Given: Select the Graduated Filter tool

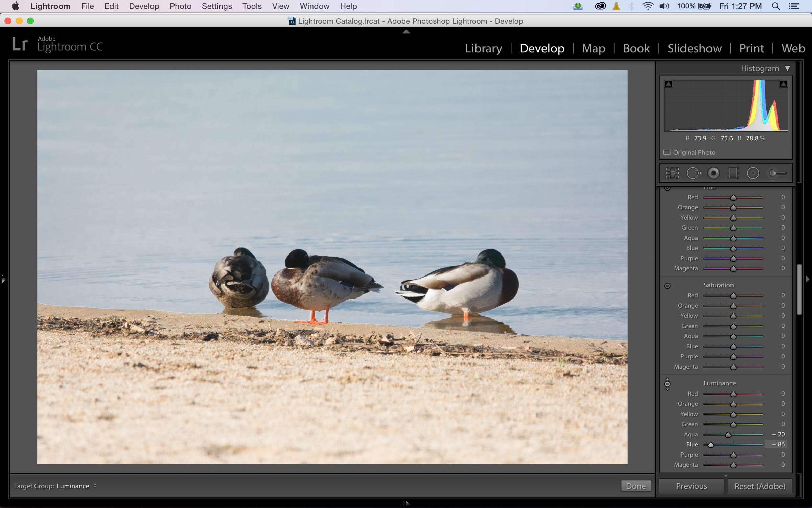Looking at the screenshot, I should coord(733,173).
